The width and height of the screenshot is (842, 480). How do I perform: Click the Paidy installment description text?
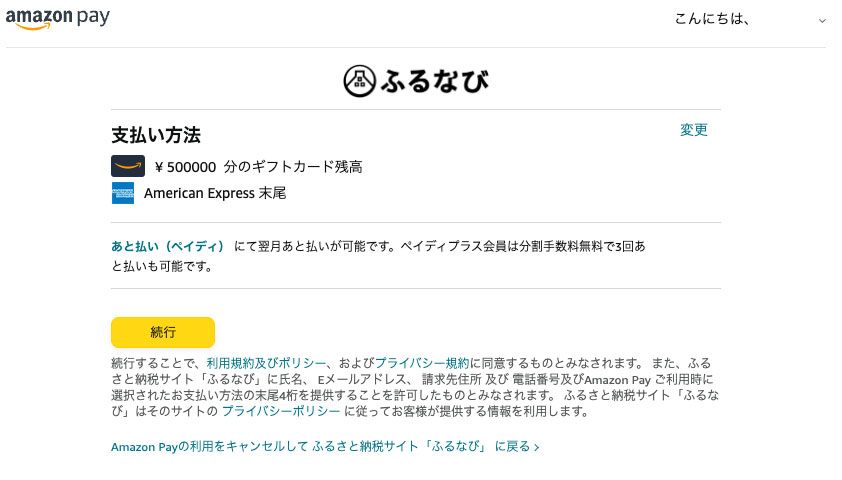(440, 246)
